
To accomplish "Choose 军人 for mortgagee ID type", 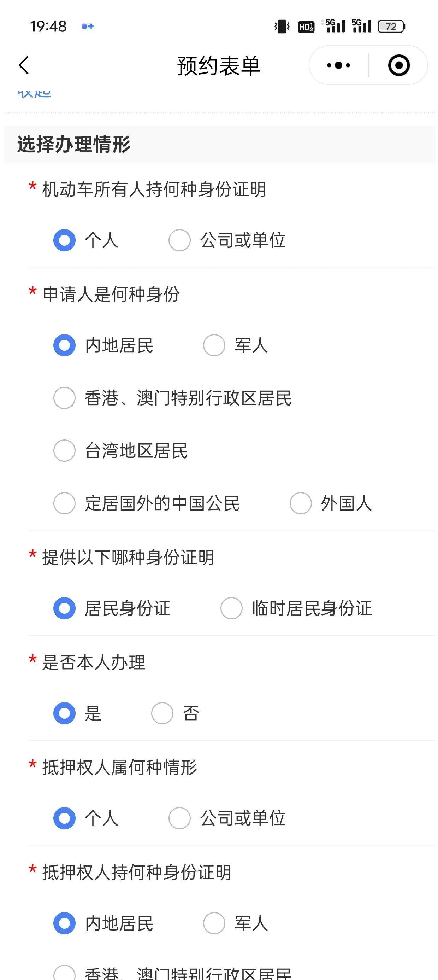I will pos(214,923).
